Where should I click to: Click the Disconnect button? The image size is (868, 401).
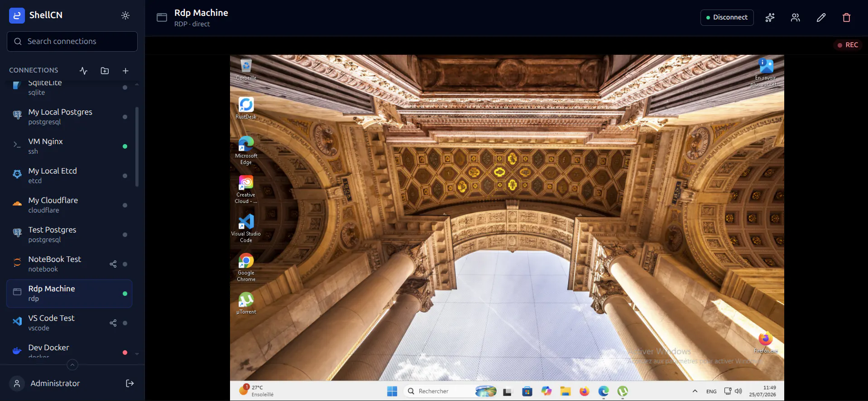pos(727,17)
